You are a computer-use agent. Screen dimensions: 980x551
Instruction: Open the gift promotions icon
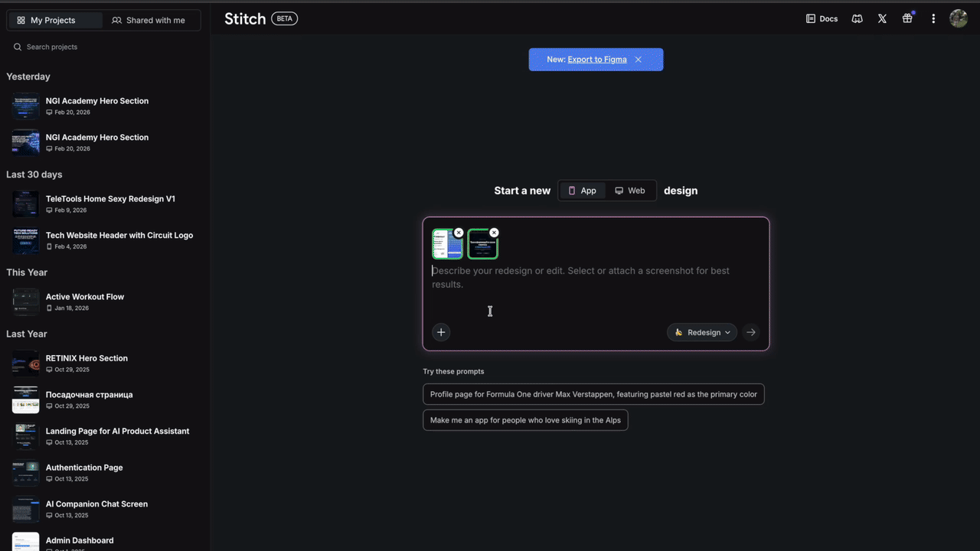(x=907, y=18)
